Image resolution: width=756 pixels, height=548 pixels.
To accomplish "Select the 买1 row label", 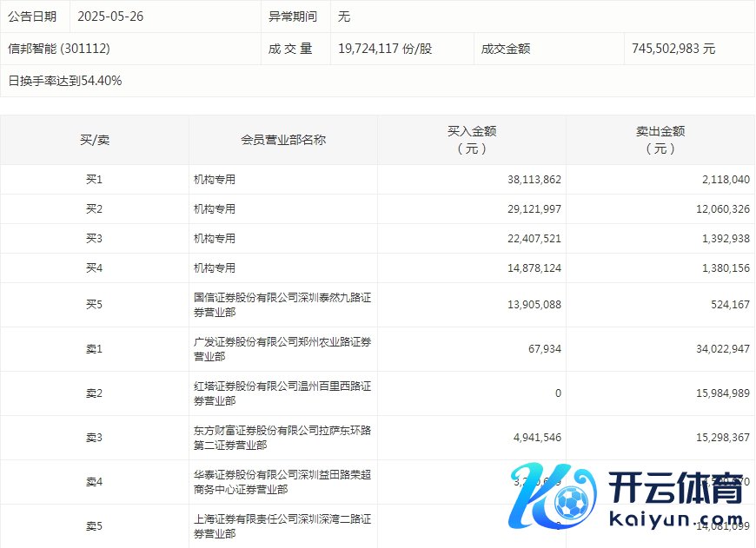I will point(94,180).
